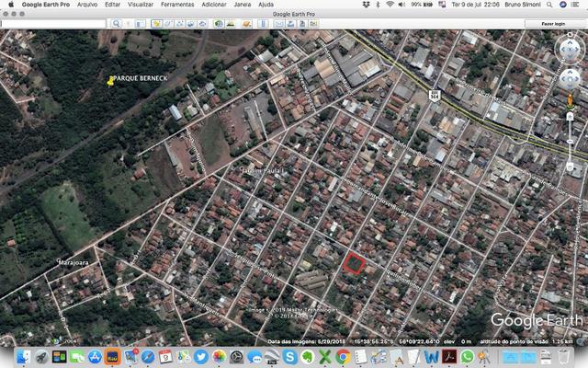The image size is (588, 368).
Task: Click the Print toolbar icon
Action: [290, 24]
